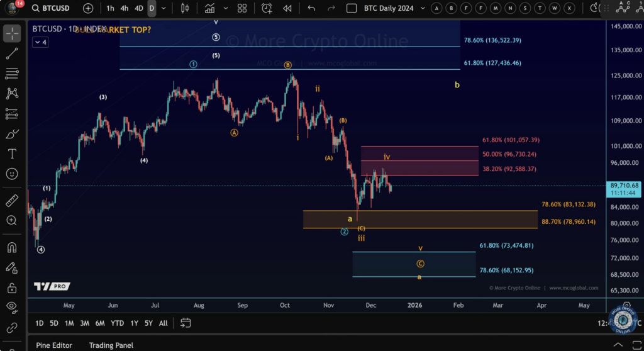This screenshot has height=351, width=644.
Task: Click the BTCUSD 1D INDEX chart title
Action: (x=69, y=29)
